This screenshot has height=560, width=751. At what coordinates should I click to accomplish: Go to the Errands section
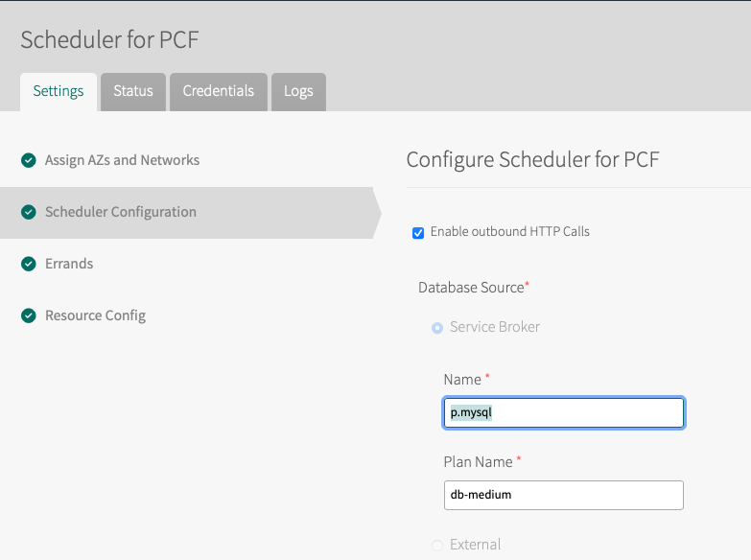pos(69,264)
